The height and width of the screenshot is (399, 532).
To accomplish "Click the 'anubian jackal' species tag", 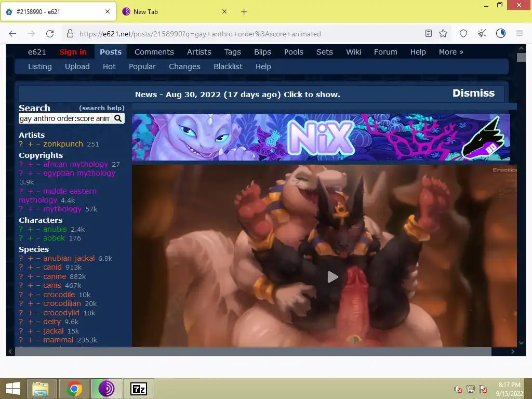I will coord(69,258).
